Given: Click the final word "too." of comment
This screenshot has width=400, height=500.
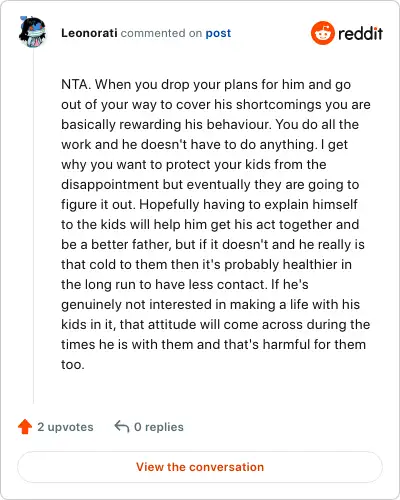Looking at the screenshot, I should 73,364.
